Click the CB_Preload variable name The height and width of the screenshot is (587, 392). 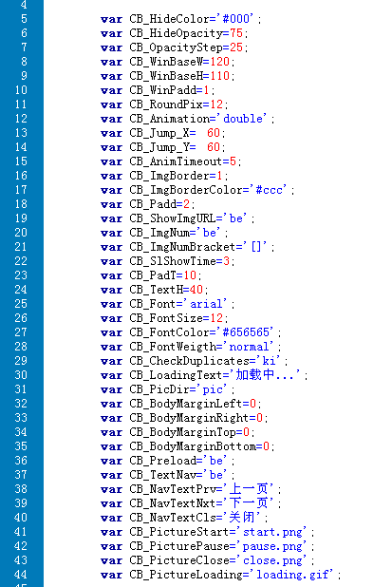pos(162,461)
